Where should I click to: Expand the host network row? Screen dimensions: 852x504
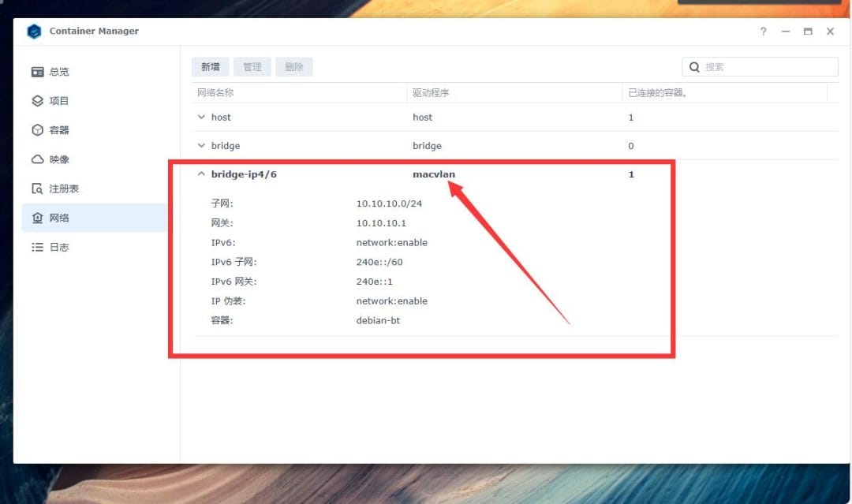pos(202,117)
